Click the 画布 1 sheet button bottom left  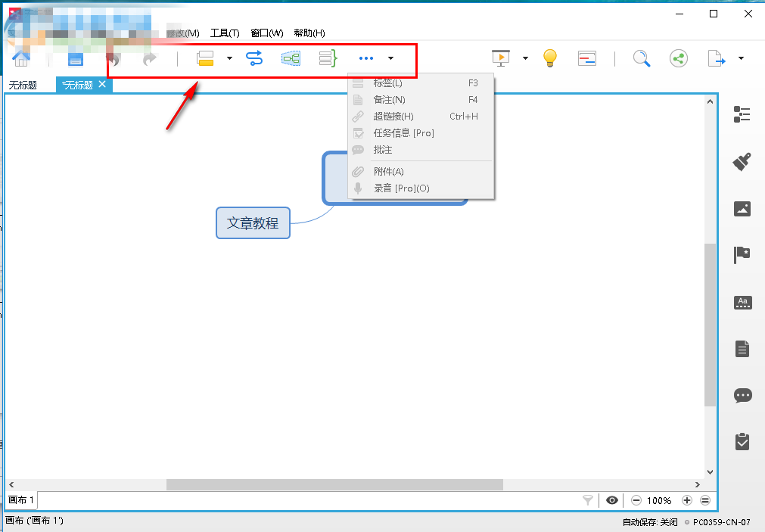point(20,500)
